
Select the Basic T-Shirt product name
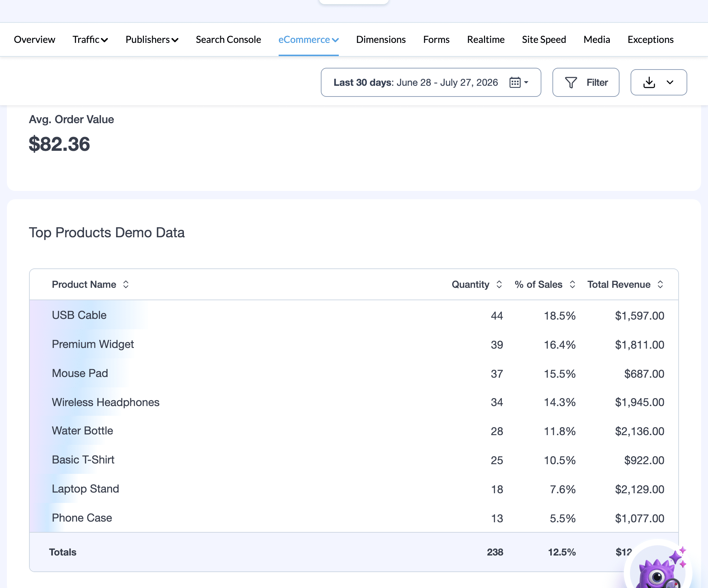point(83,460)
